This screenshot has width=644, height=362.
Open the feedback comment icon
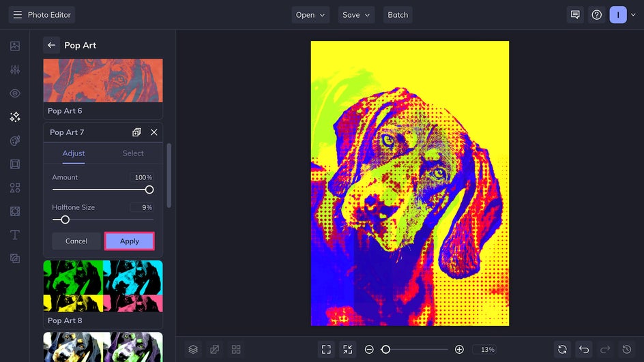(x=575, y=15)
